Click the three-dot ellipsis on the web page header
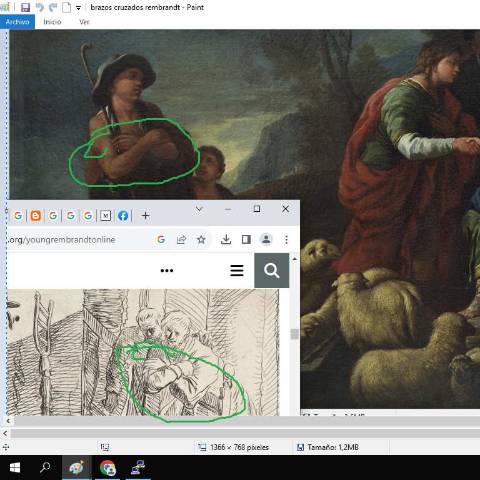 click(167, 270)
